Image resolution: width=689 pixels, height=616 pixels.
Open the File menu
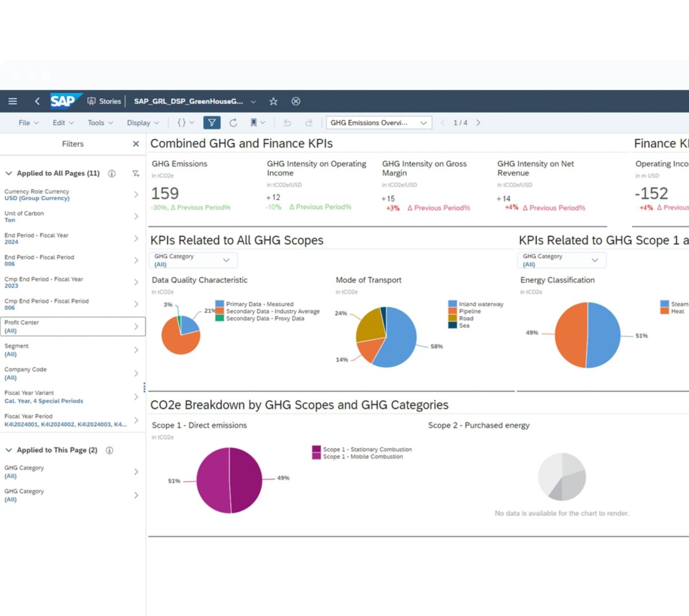29,123
